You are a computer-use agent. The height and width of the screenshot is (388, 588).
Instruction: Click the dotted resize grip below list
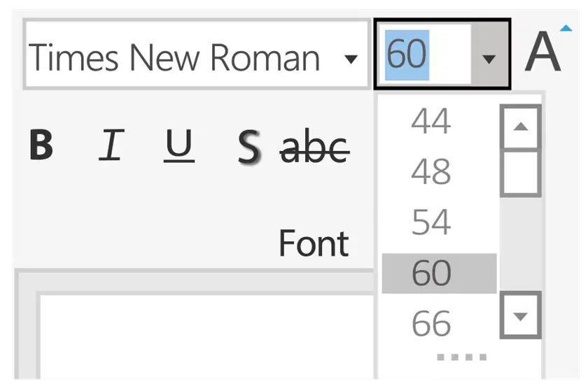(461, 357)
